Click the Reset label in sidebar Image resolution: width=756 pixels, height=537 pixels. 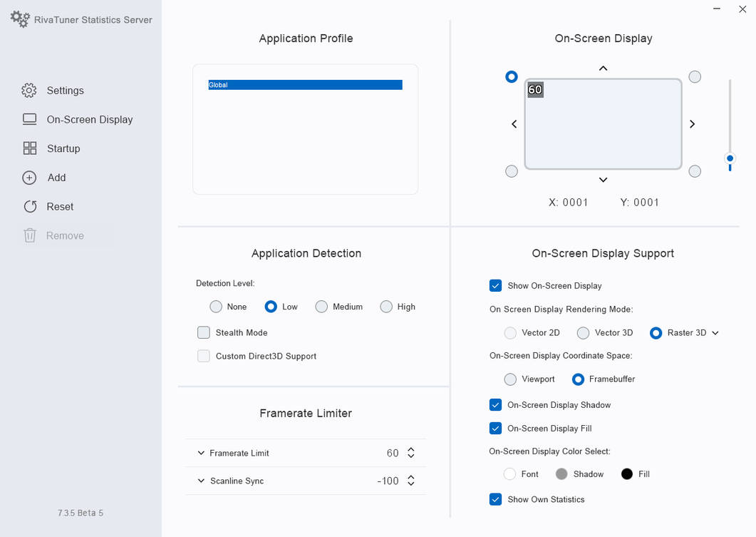click(x=60, y=207)
